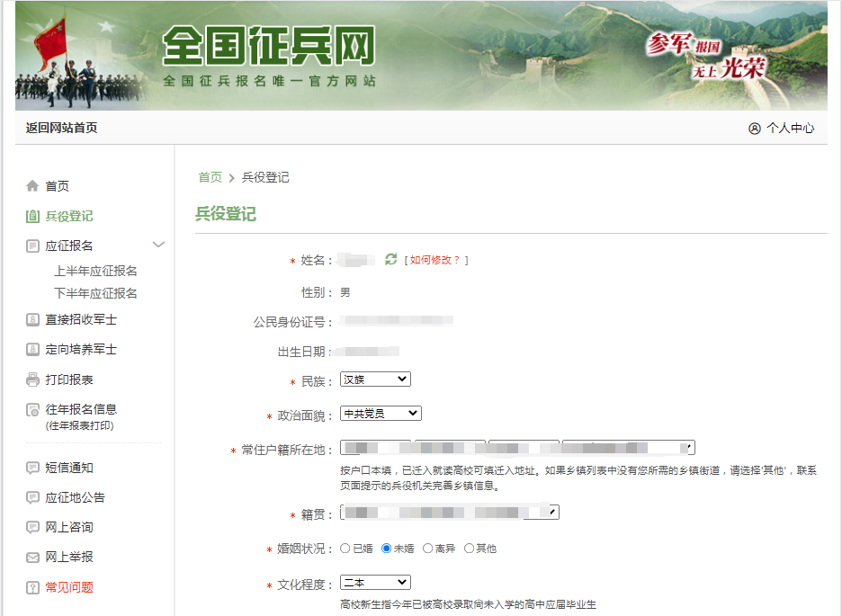Image resolution: width=842 pixels, height=616 pixels.
Task: Click the printer icon for 打印报表
Action: click(32, 379)
